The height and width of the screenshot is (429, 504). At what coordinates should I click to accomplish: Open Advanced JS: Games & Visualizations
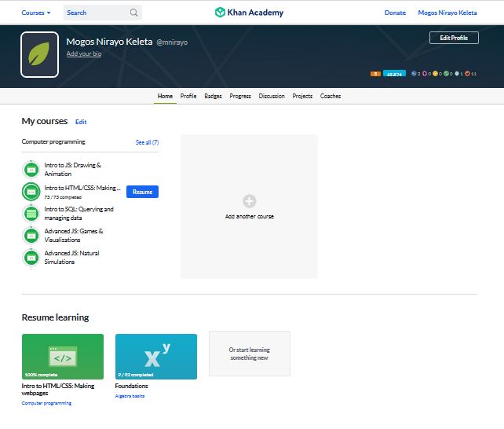click(x=74, y=236)
